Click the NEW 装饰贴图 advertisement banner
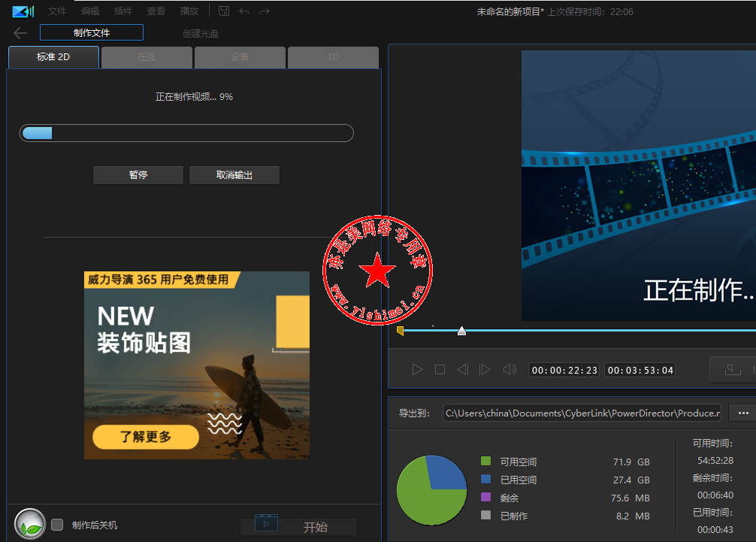The width and height of the screenshot is (756, 542). [197, 365]
